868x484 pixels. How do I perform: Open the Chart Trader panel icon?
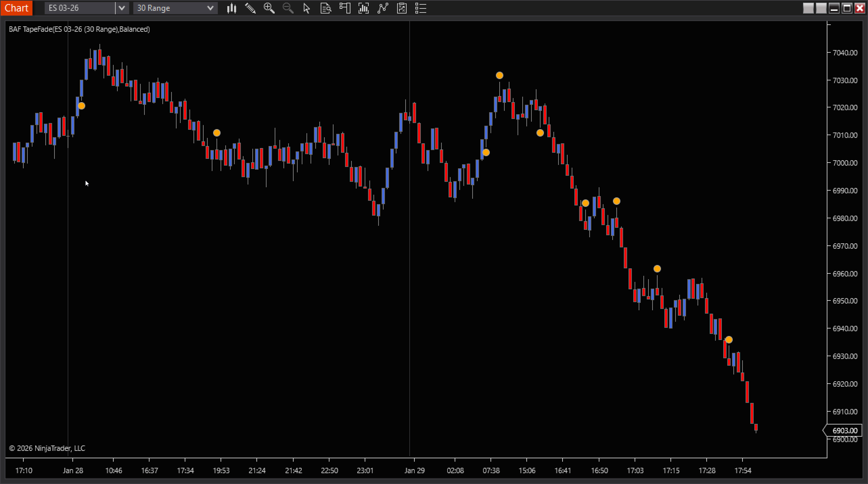point(345,8)
